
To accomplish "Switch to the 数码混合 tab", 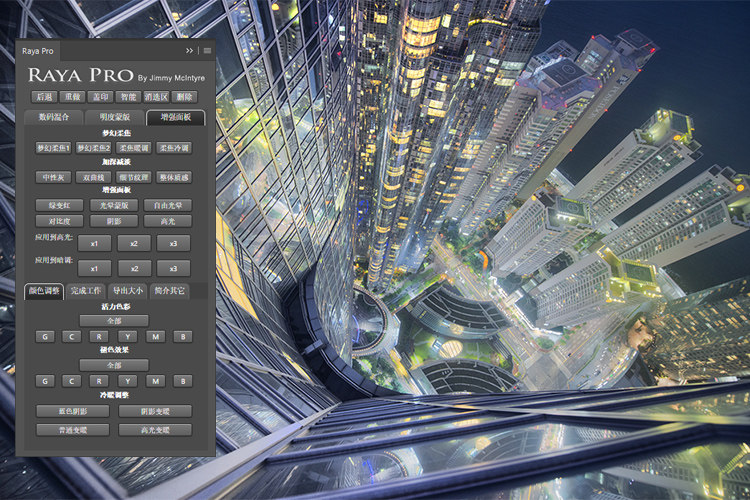I will pyautogui.click(x=54, y=117).
